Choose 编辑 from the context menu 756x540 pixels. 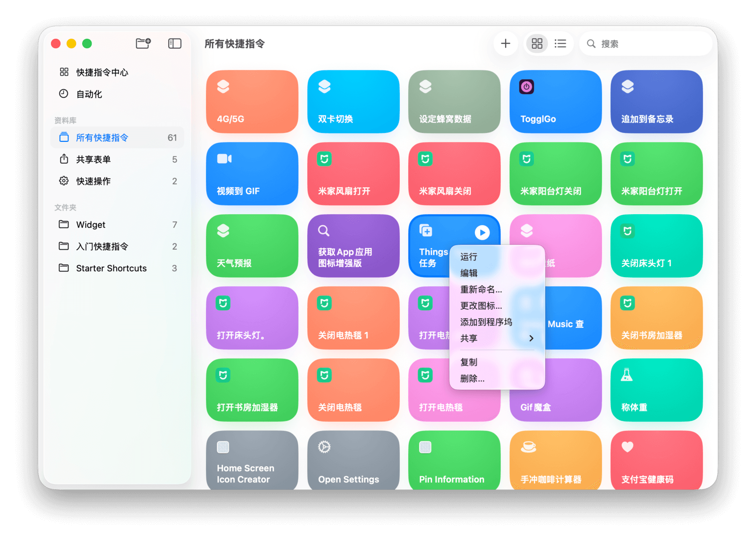pos(469,273)
